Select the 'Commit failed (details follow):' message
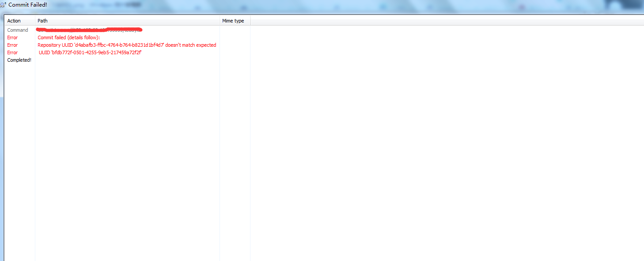644x261 pixels. [x=69, y=37]
